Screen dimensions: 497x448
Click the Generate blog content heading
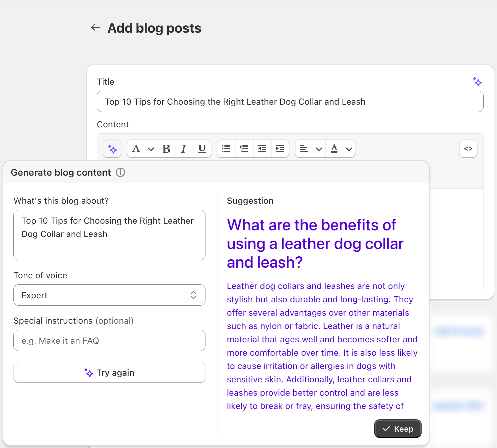[61, 172]
